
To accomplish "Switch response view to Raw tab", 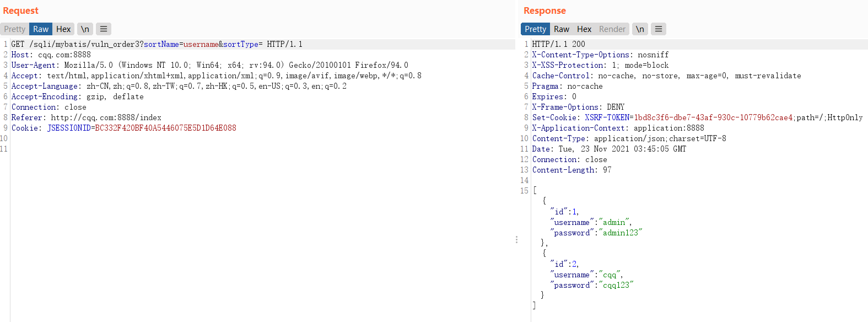I will 562,29.
